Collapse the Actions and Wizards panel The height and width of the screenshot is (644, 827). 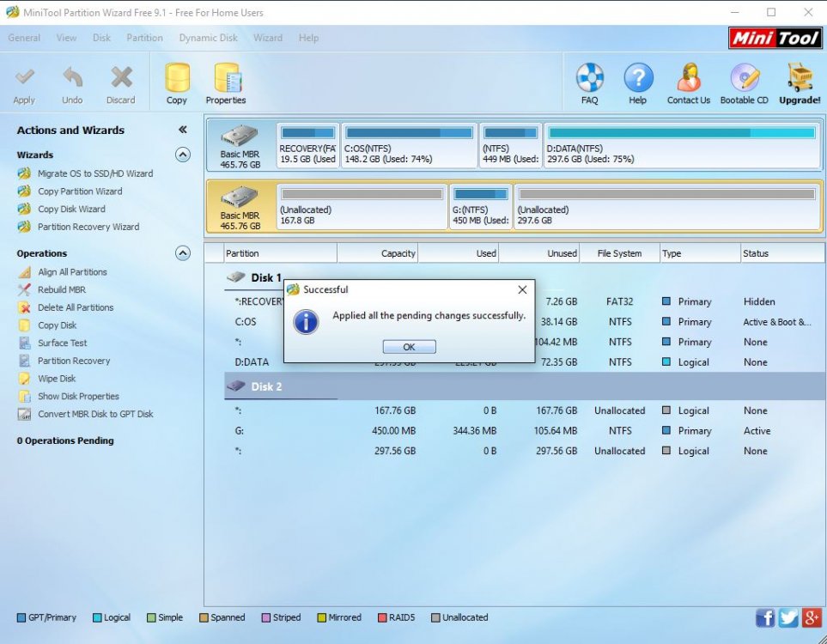coord(182,130)
